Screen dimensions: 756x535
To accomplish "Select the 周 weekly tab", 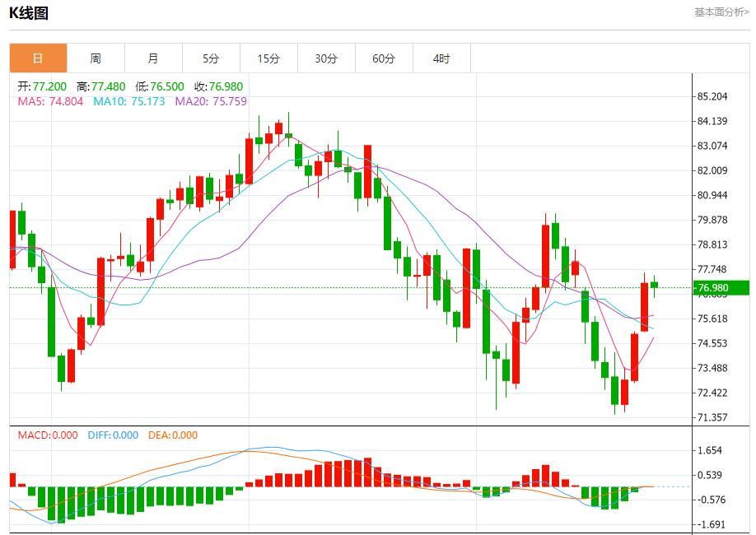I will click(96, 58).
